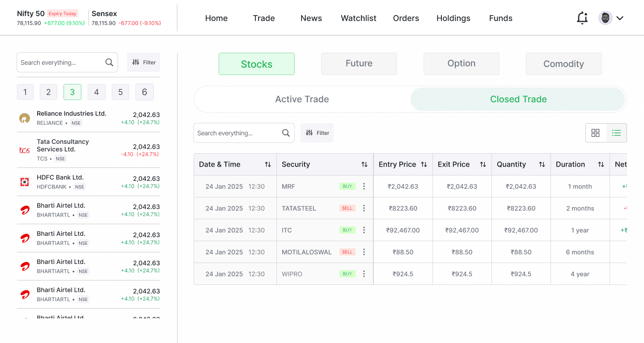Open MOTILALOSWAL row three-dot menu
The height and width of the screenshot is (343, 644).
(x=364, y=252)
